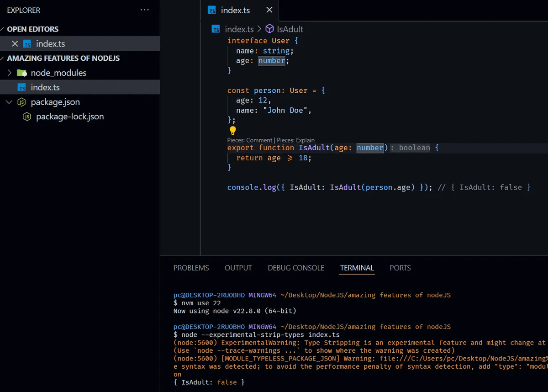Click the node_modules folder icon
Screen dimensions: 548x392
[x=22, y=73]
